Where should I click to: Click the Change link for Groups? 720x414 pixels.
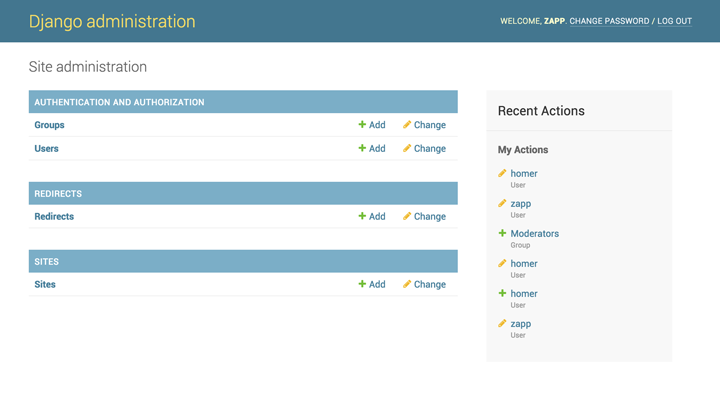430,125
